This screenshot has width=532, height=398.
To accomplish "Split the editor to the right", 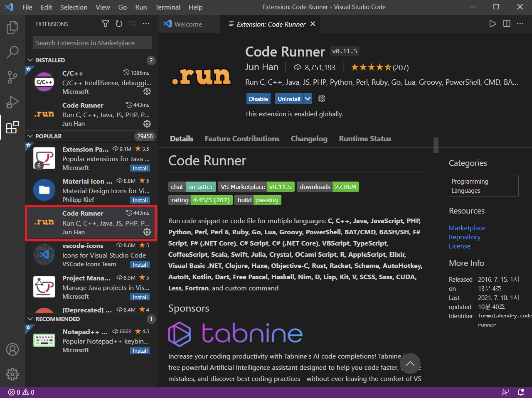I will 507,24.
